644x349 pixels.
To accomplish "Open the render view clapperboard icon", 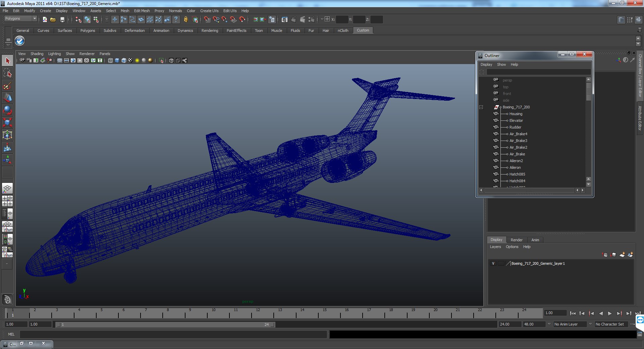I will (284, 19).
